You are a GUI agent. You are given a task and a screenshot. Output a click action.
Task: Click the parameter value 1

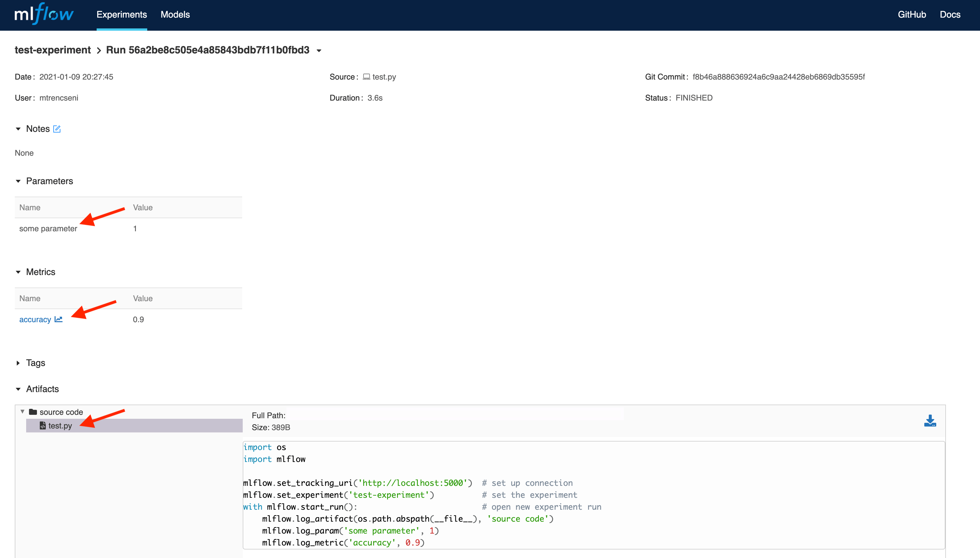pos(135,229)
